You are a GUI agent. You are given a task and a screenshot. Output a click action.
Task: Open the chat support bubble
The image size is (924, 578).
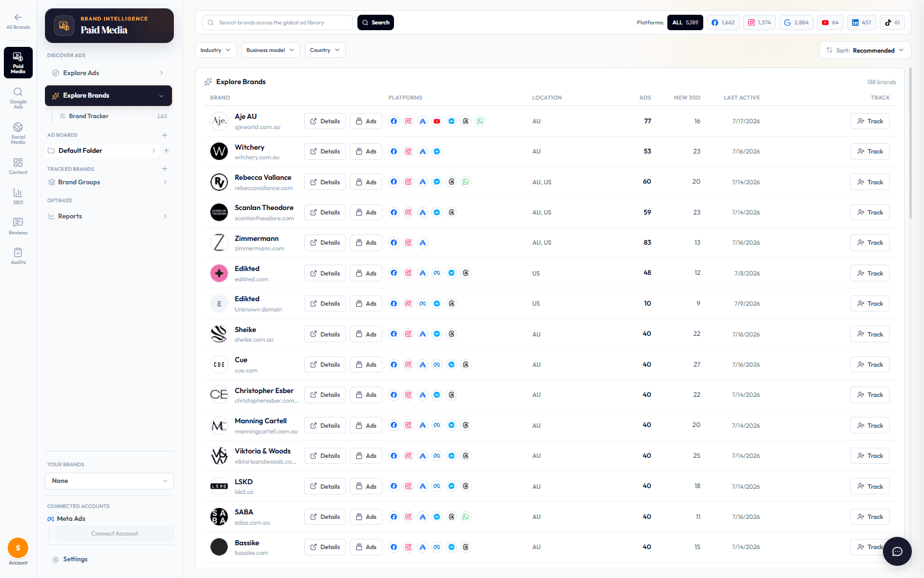(897, 551)
